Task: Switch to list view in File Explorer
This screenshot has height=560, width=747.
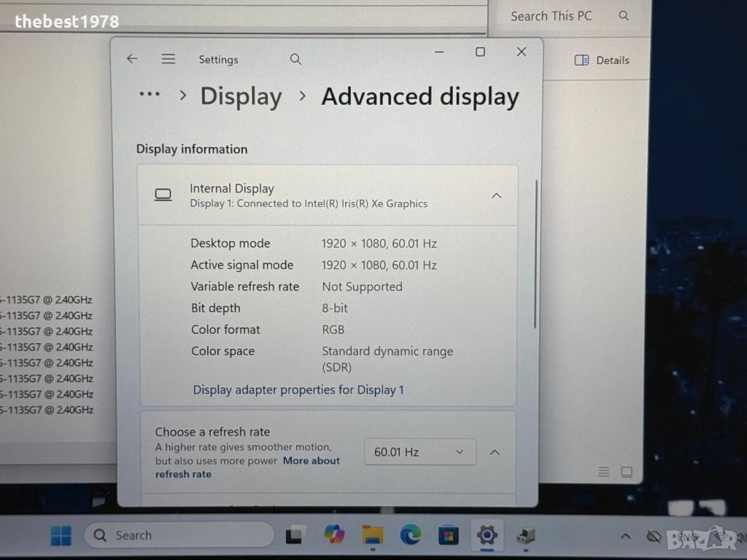Action: [603, 472]
